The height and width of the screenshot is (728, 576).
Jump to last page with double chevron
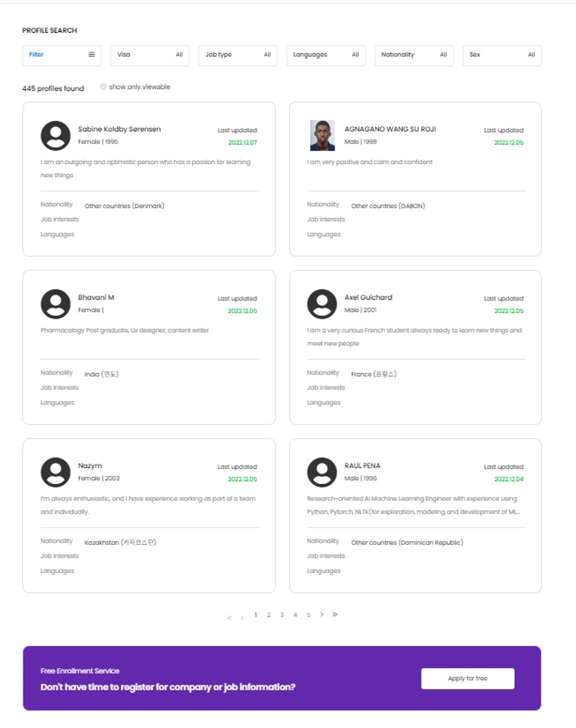pyautogui.click(x=335, y=615)
